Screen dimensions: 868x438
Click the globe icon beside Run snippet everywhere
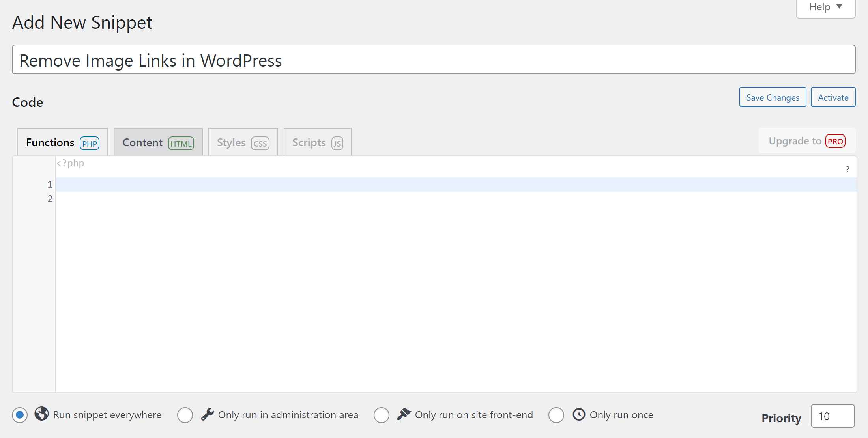click(x=41, y=415)
